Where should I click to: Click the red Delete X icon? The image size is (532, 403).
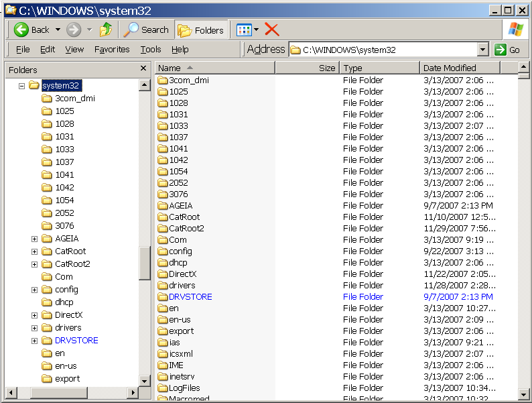pos(272,30)
